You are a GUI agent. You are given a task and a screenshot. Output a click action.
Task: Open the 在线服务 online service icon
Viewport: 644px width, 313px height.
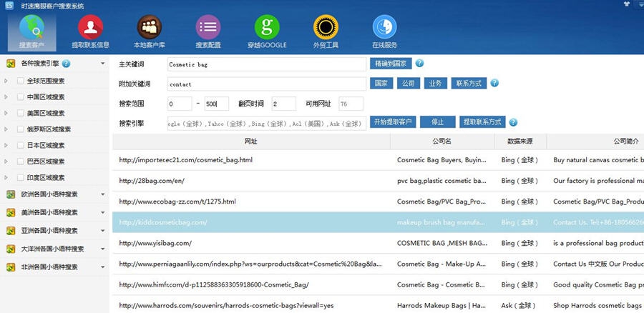click(x=384, y=30)
